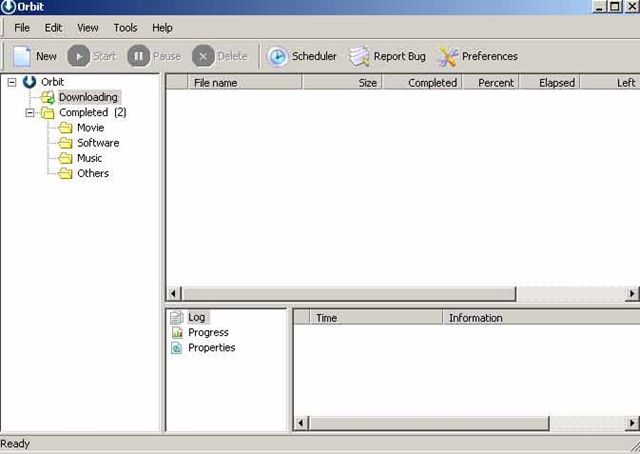Open the Preferences tools icon

pyautogui.click(x=447, y=56)
